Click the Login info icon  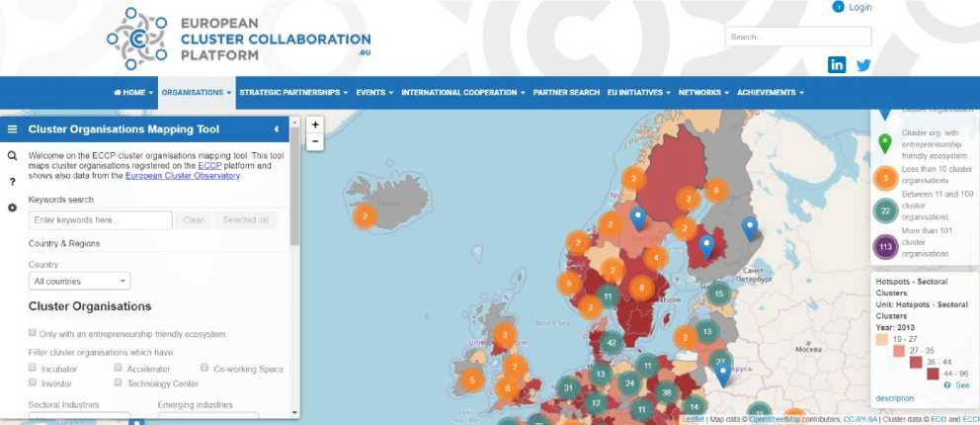[838, 7]
